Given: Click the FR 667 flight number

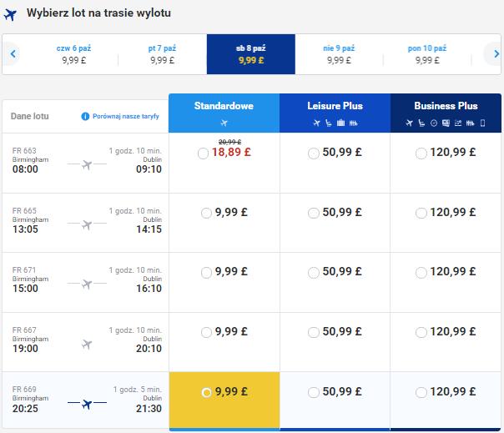Looking at the screenshot, I should point(24,330).
